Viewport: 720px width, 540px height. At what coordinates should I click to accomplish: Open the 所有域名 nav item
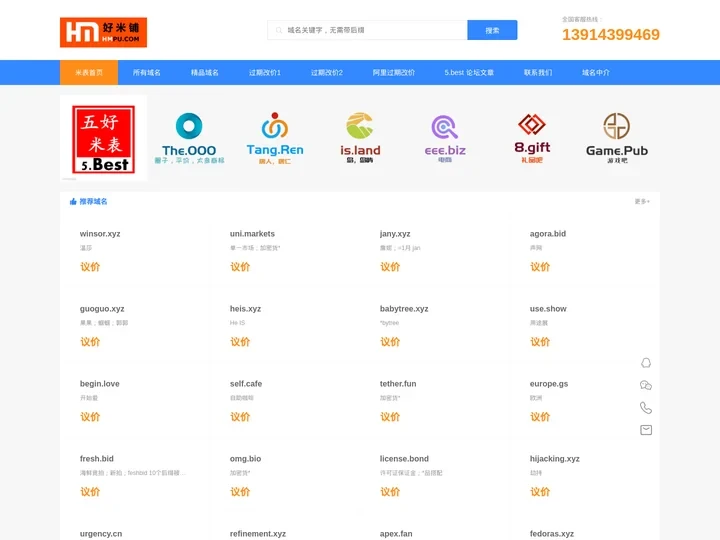tap(146, 73)
